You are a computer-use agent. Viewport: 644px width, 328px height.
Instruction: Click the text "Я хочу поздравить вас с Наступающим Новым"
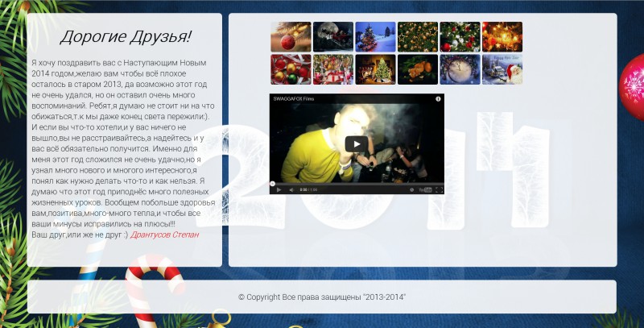[x=119, y=63]
